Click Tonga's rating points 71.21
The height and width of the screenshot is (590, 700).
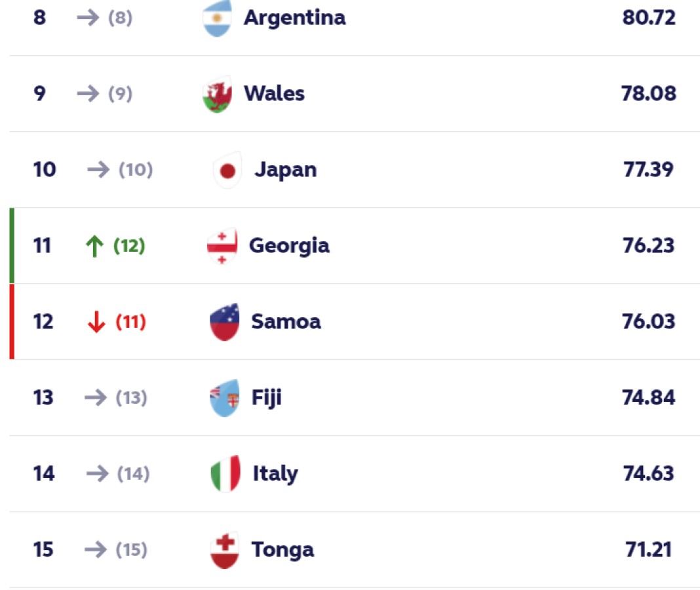pyautogui.click(x=648, y=549)
